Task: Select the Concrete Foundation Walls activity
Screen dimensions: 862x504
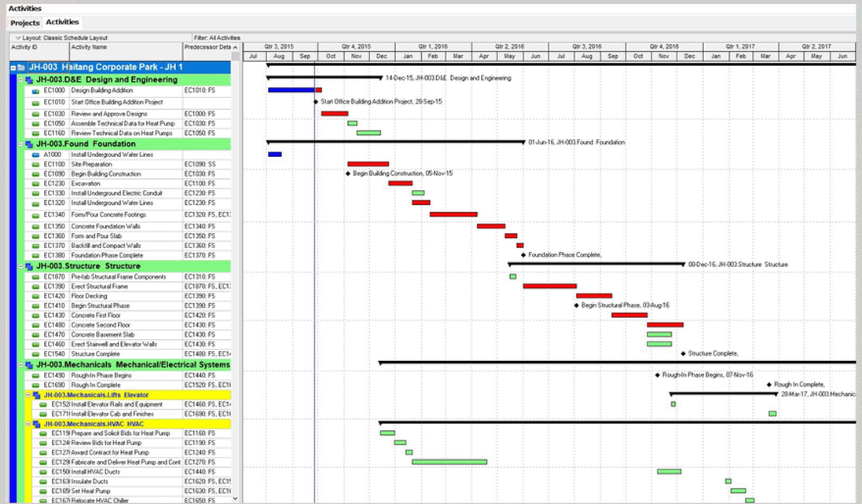Action: tap(105, 226)
